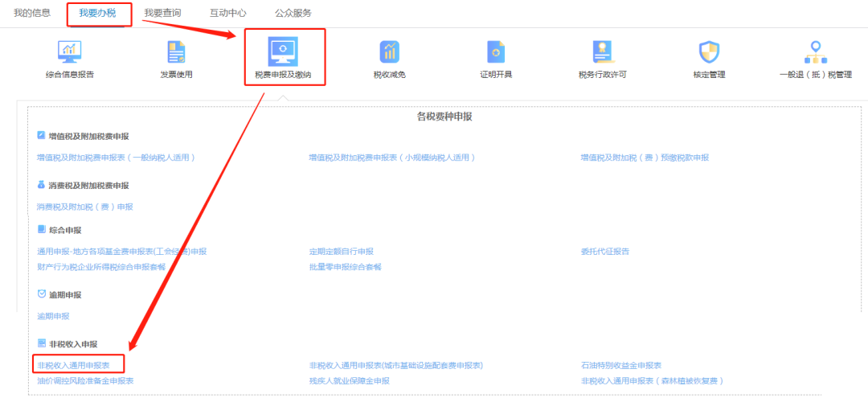Click the 证明开具 document icon

[496, 52]
